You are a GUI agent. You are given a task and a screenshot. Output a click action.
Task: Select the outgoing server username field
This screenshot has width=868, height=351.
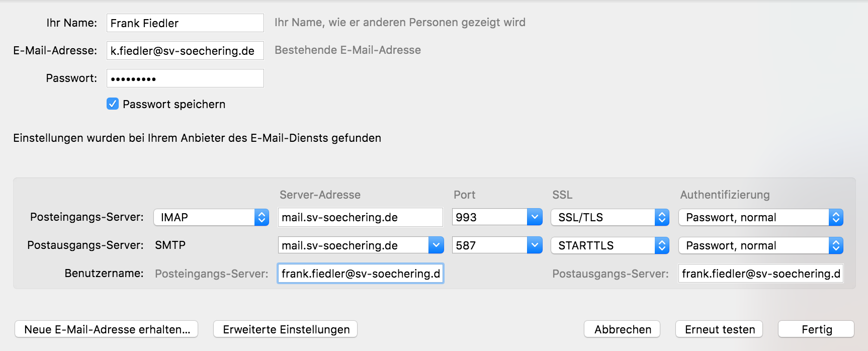pyautogui.click(x=760, y=274)
